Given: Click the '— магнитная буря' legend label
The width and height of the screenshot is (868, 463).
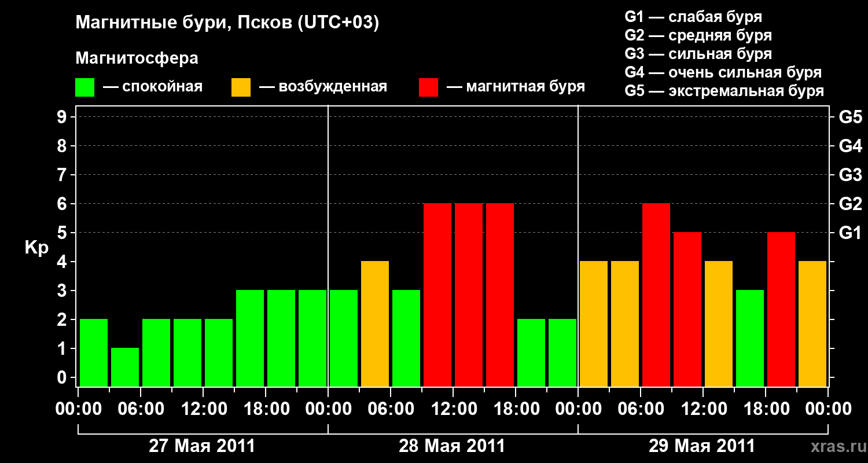Looking at the screenshot, I should tap(516, 87).
